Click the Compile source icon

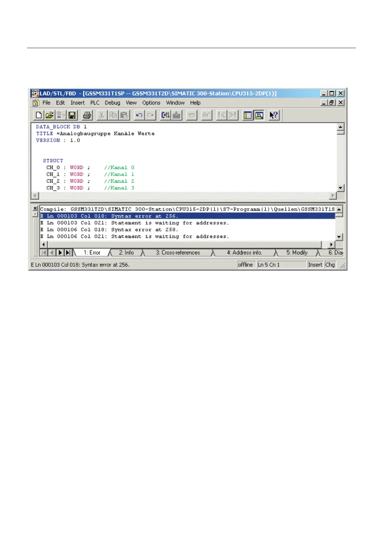(165, 115)
